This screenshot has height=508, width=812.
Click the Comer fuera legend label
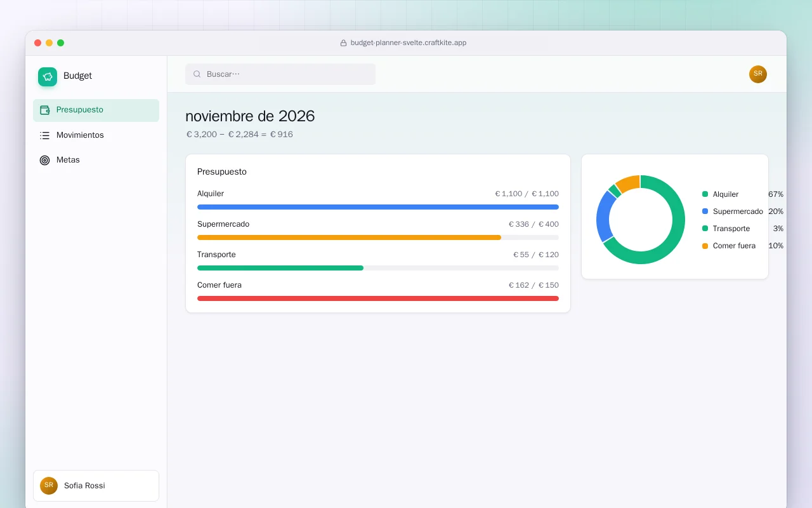click(x=734, y=246)
